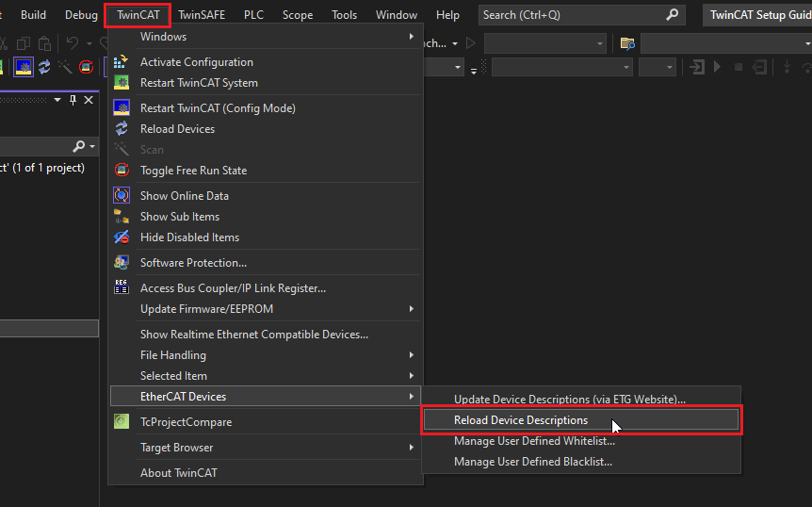Click toolbar Undo arrow icon
812x507 pixels.
pyautogui.click(x=73, y=43)
